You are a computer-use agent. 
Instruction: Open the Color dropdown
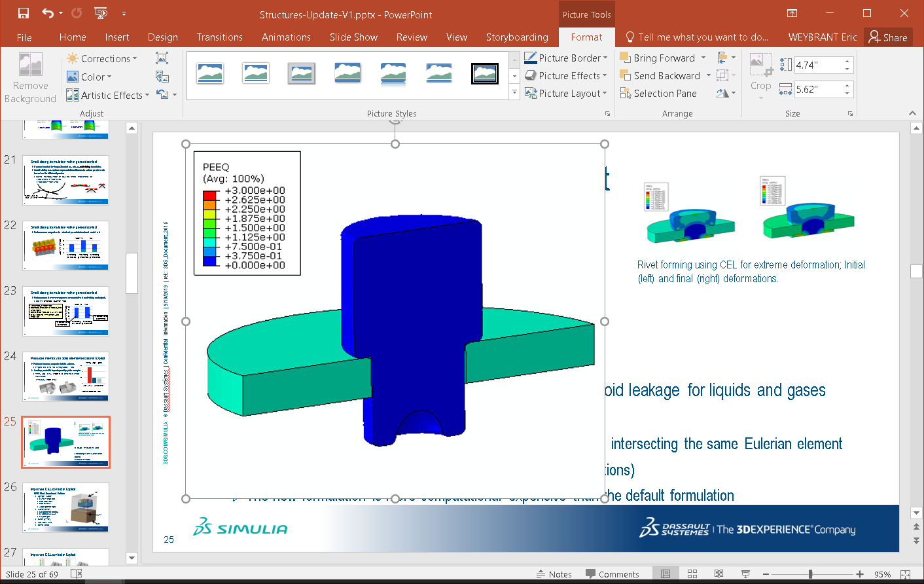point(90,77)
